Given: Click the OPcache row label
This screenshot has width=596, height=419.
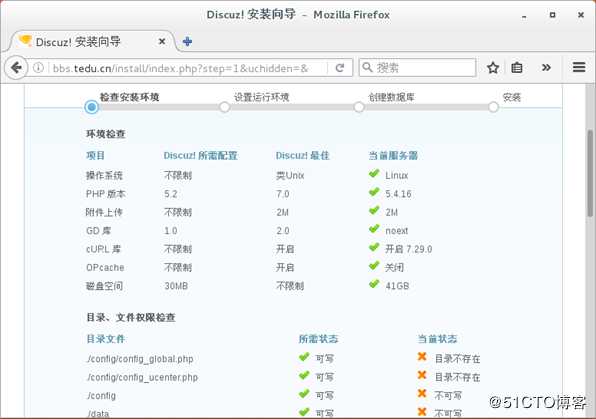Looking at the screenshot, I should pos(105,268).
